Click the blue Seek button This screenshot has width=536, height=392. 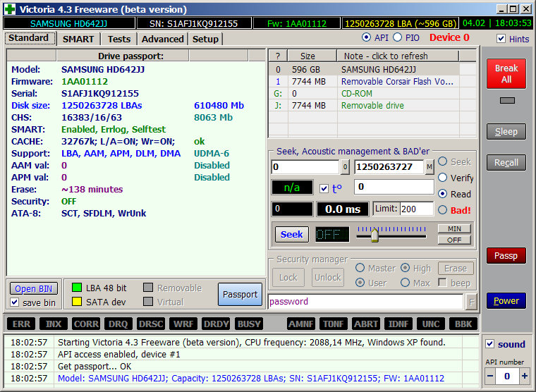291,235
